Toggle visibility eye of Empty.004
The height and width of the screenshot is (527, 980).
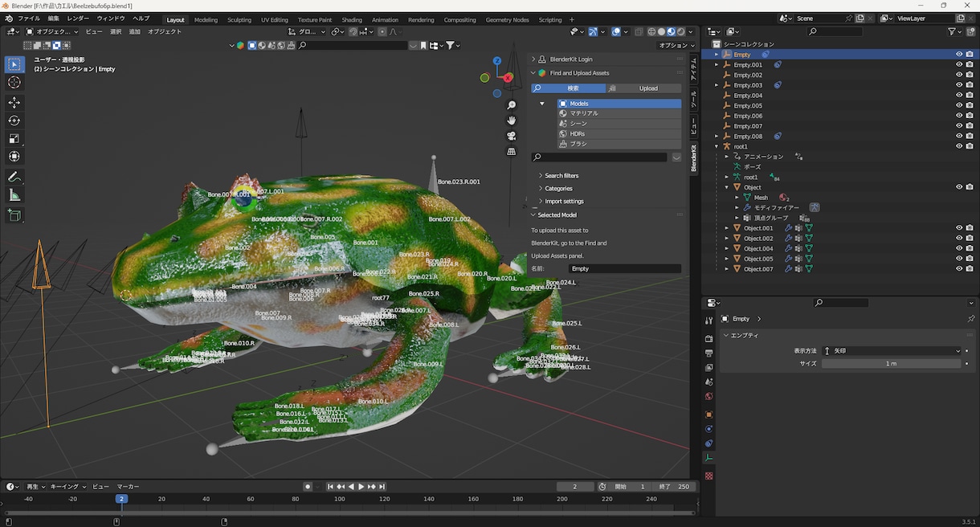coord(959,96)
